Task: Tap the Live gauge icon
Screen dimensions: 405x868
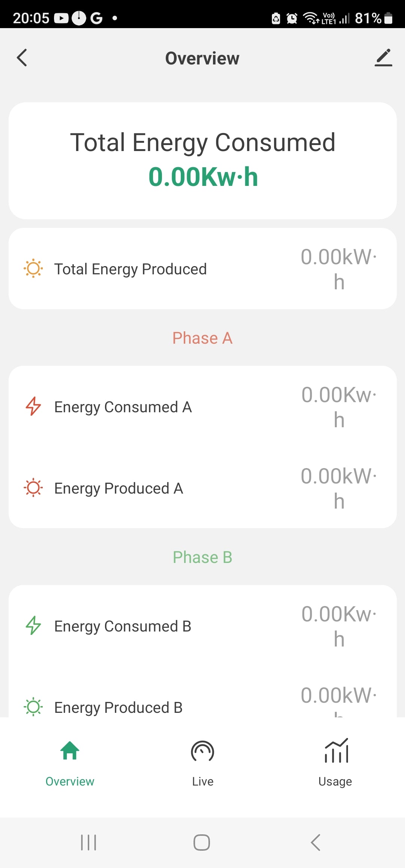Action: pos(202,751)
